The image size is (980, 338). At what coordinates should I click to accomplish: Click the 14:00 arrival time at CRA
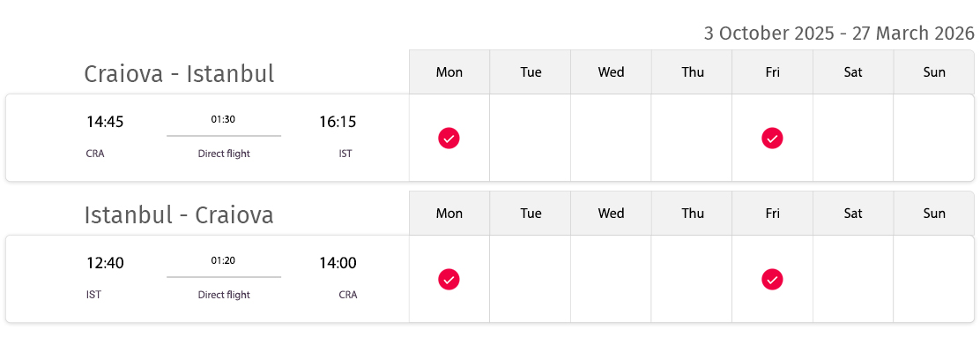click(x=338, y=263)
